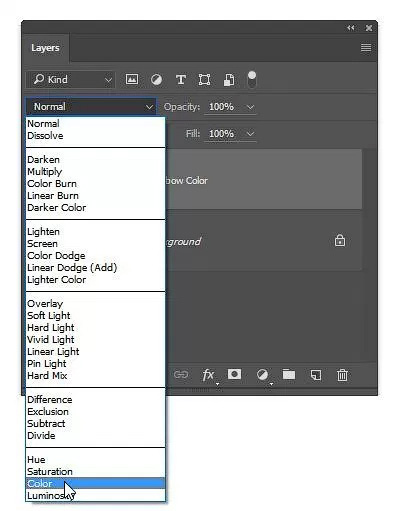The width and height of the screenshot is (397, 511).
Task: Filter for smart objects icon
Action: coord(229,80)
